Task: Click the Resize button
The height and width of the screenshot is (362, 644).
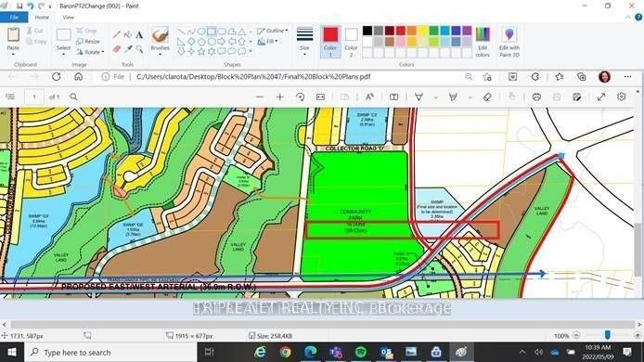Action: [x=88, y=42]
